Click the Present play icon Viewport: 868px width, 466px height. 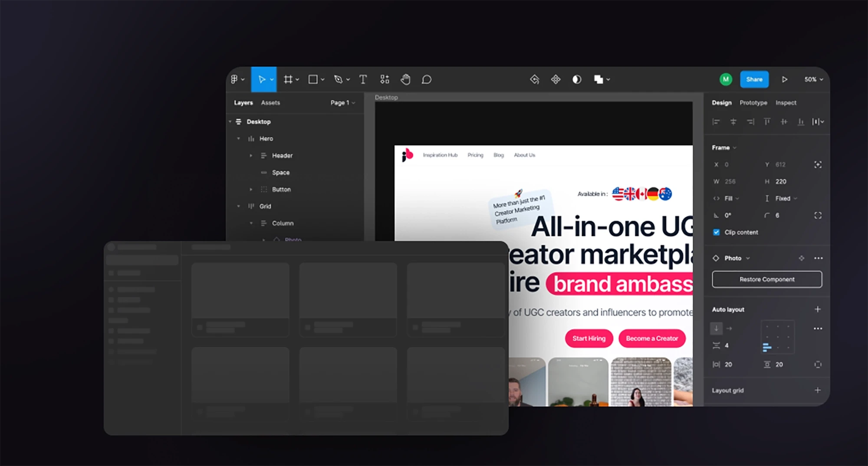click(785, 79)
